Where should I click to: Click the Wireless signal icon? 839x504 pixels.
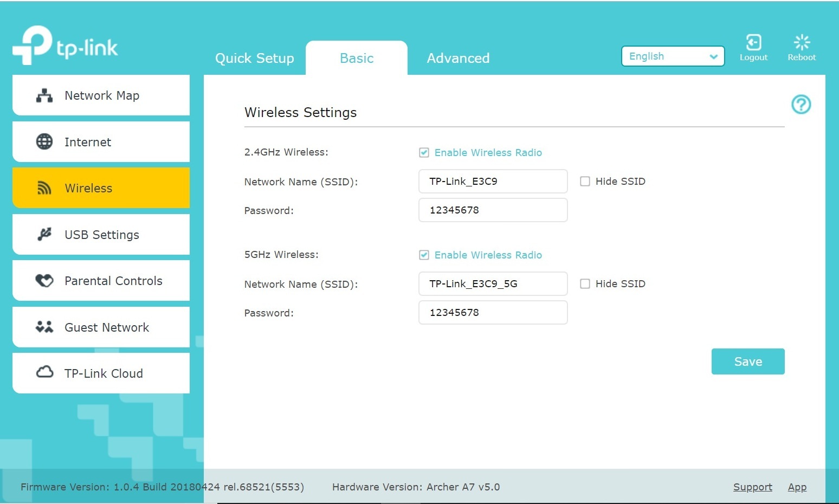[44, 188]
